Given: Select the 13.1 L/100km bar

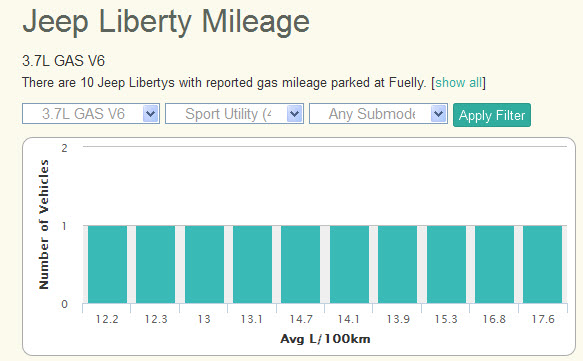Looking at the screenshot, I should [252, 264].
